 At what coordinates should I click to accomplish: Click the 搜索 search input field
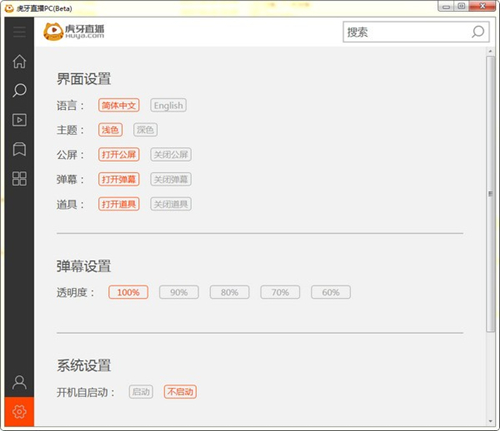click(x=407, y=32)
